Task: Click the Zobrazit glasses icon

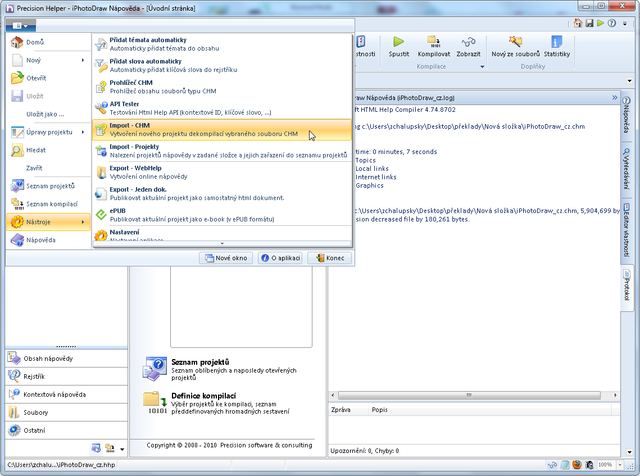Action: coord(468,42)
